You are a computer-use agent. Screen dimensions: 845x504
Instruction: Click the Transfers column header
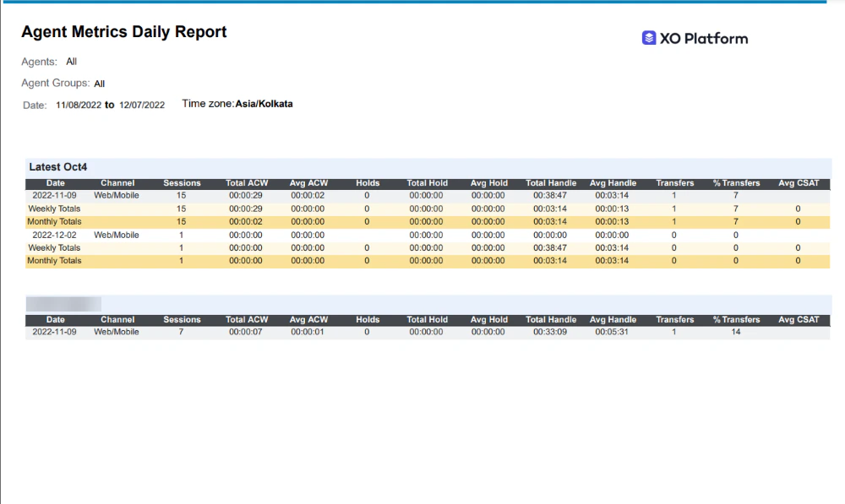[673, 183]
